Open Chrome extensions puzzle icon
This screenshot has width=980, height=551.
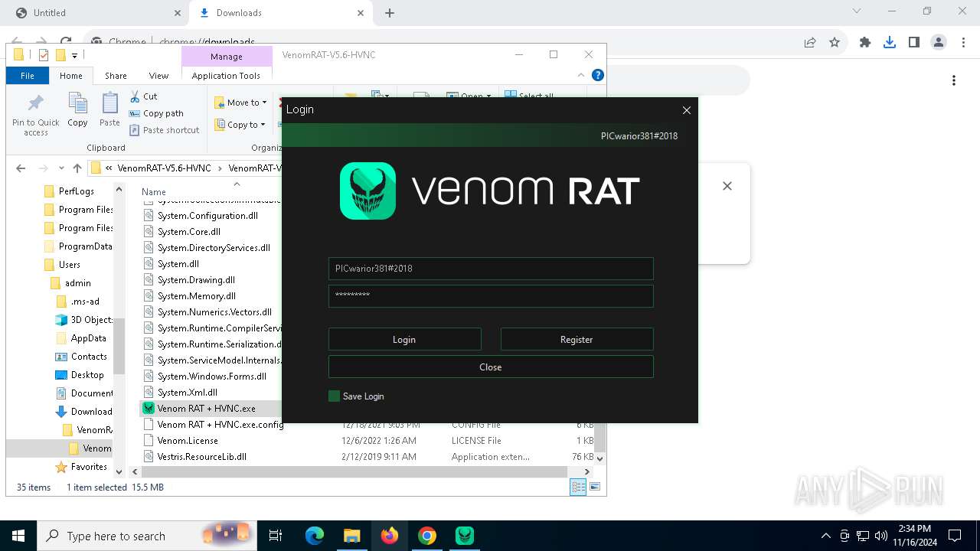point(865,43)
